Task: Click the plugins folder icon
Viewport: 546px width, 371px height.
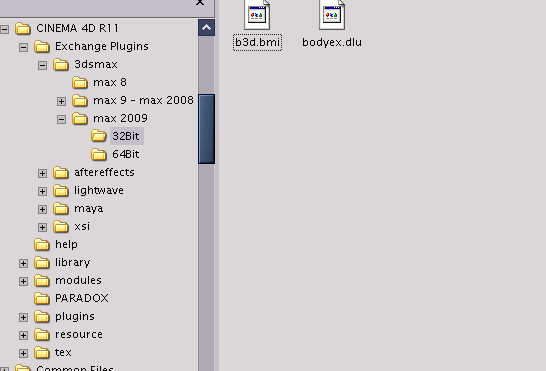Action: coord(42,317)
